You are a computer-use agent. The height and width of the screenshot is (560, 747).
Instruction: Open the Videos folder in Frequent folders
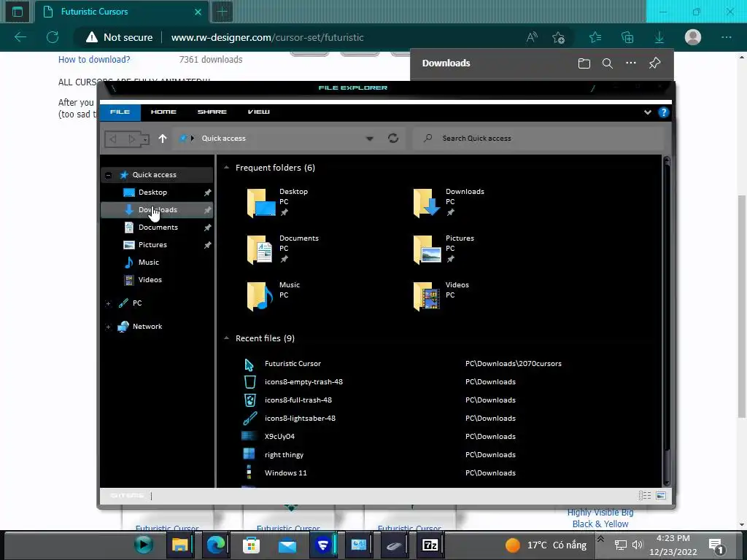[441, 296]
